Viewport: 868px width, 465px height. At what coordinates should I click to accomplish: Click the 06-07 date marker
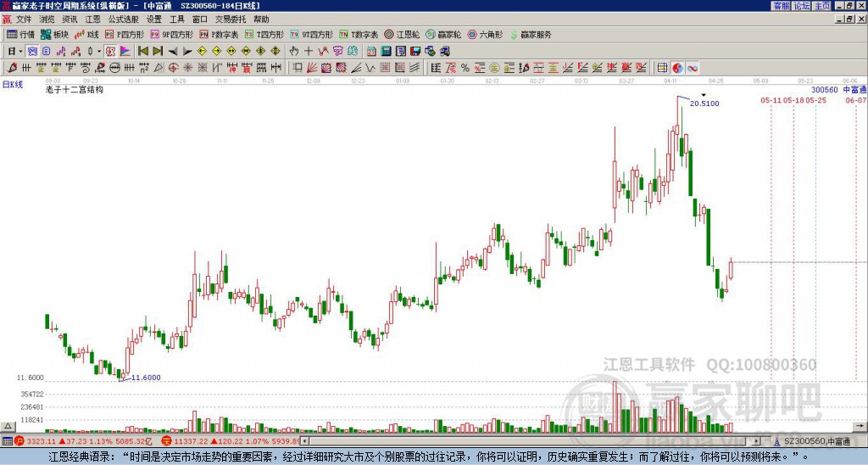click(x=856, y=100)
